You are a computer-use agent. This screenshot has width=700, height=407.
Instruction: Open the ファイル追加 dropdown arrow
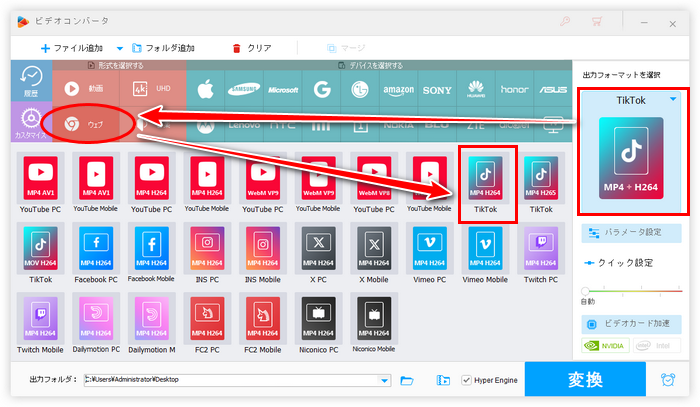click(120, 48)
